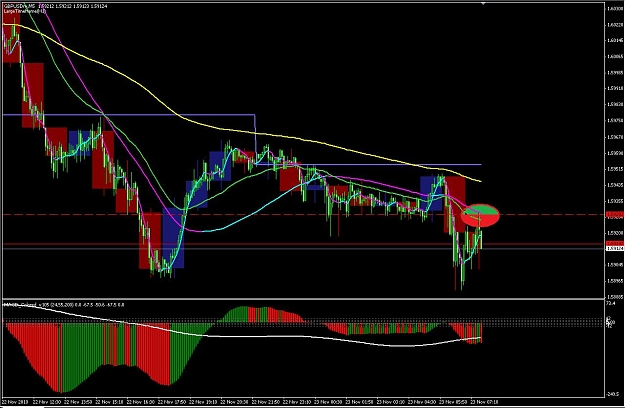Image resolution: width=625 pixels, height=408 pixels.
Task: Click the 22 Nov 12:00 time label
Action: tap(46, 401)
